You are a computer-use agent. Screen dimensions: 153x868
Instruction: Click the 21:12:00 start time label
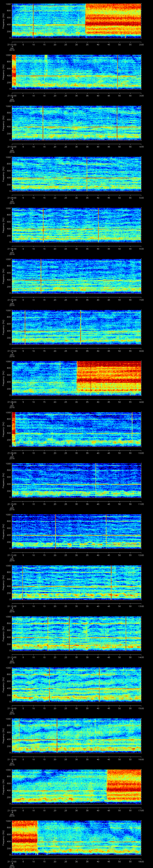point(12,606)
